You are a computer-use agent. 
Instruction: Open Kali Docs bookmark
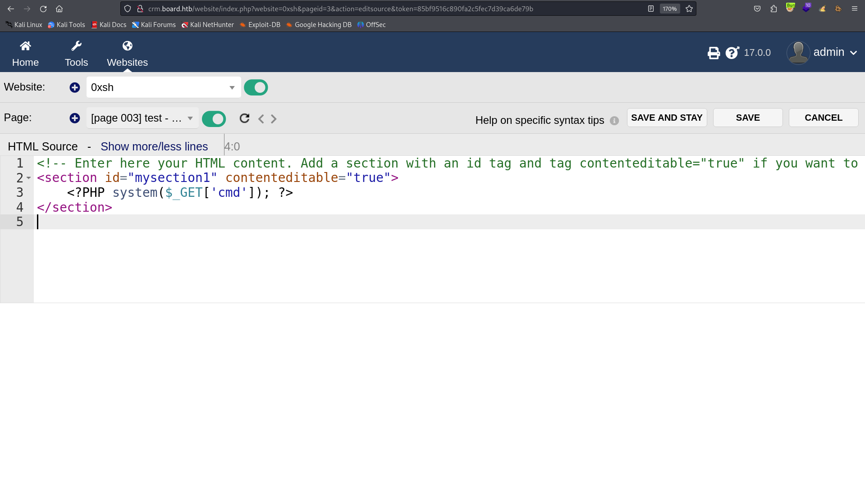(x=109, y=25)
